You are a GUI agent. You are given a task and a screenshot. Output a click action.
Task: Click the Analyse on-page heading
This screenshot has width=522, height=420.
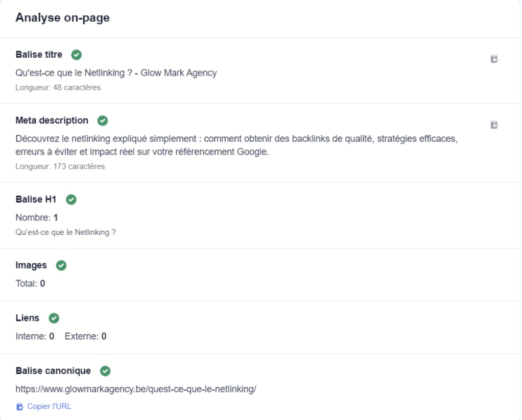pyautogui.click(x=62, y=17)
